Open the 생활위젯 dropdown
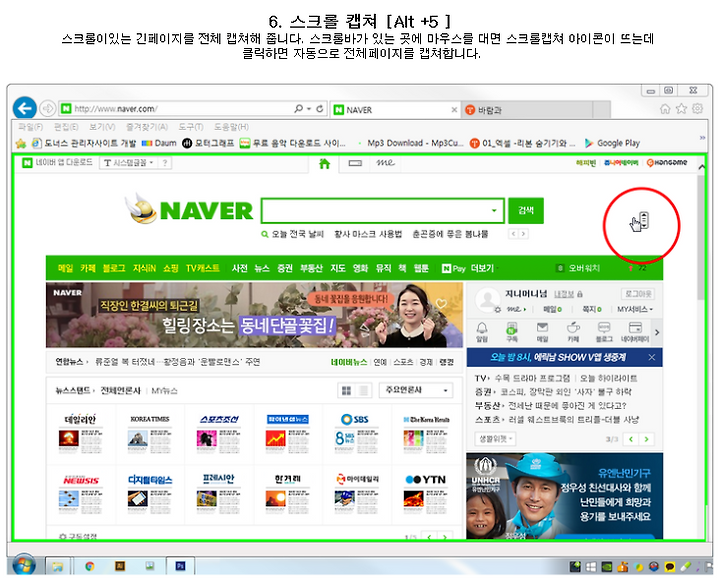Viewport: 720px width, 585px height. 495,439
